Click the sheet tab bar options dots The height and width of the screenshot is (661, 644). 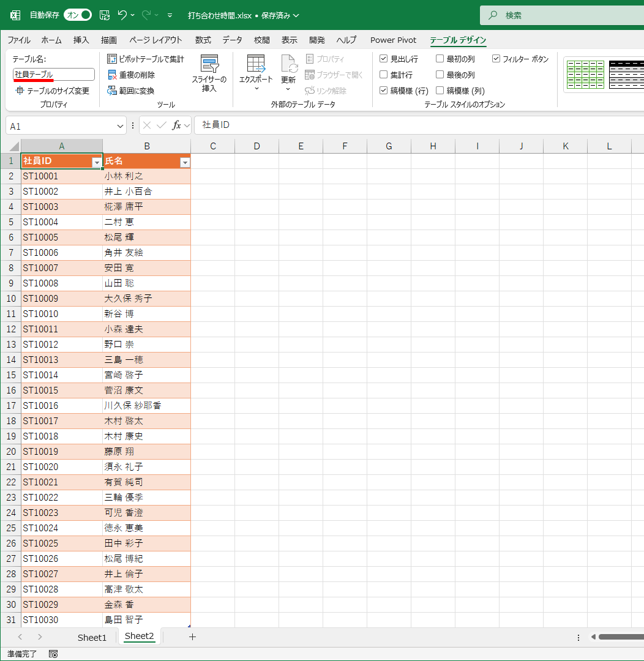tap(578, 637)
